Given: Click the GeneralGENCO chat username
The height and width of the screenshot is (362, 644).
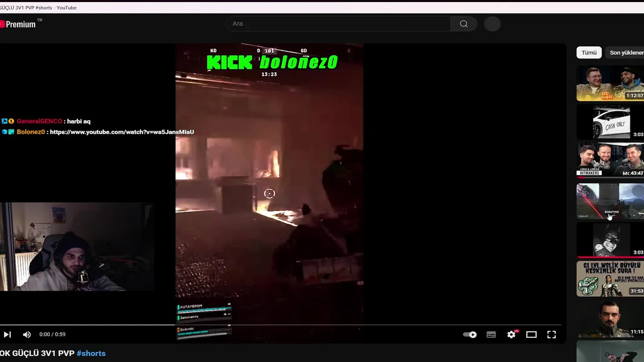Looking at the screenshot, I should pos(39,121).
